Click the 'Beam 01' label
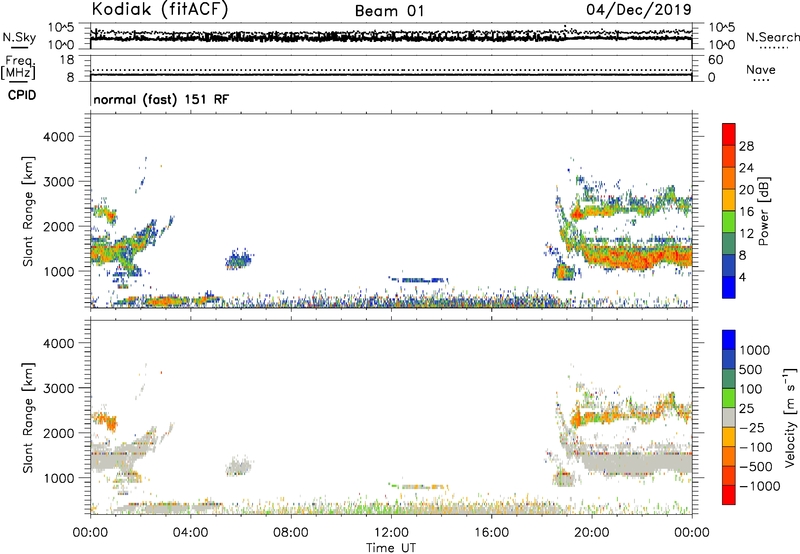The width and height of the screenshot is (800, 554). pyautogui.click(x=389, y=11)
